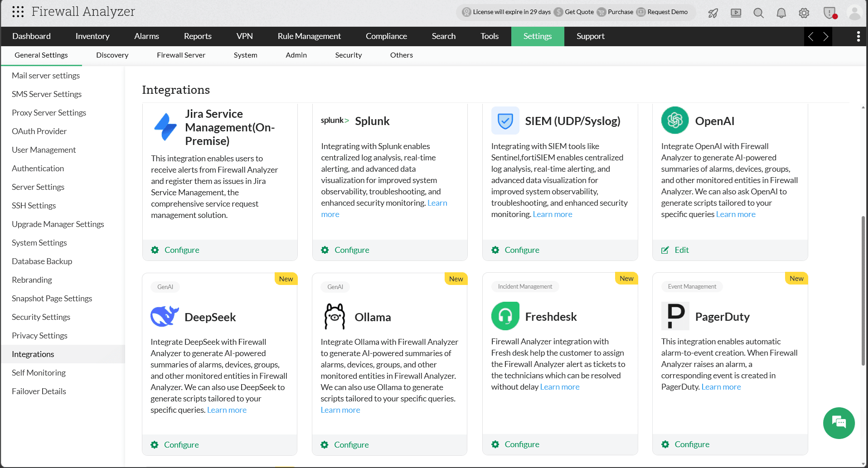The height and width of the screenshot is (468, 868).
Task: Open the shield alert icon with red dot
Action: 830,13
